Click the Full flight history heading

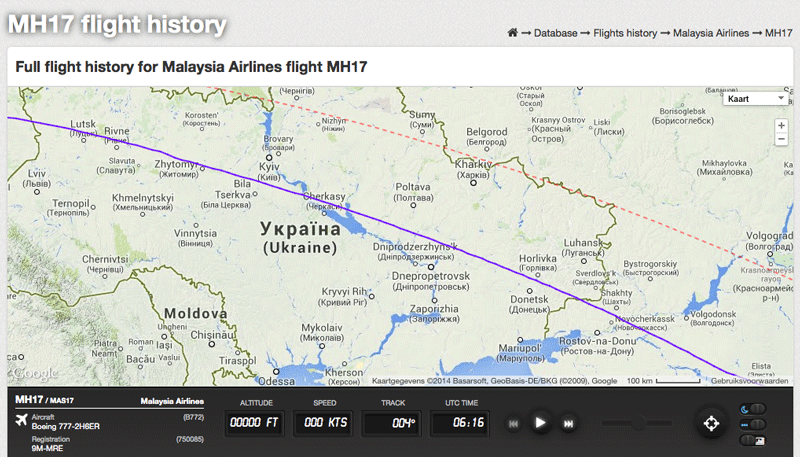(x=191, y=67)
